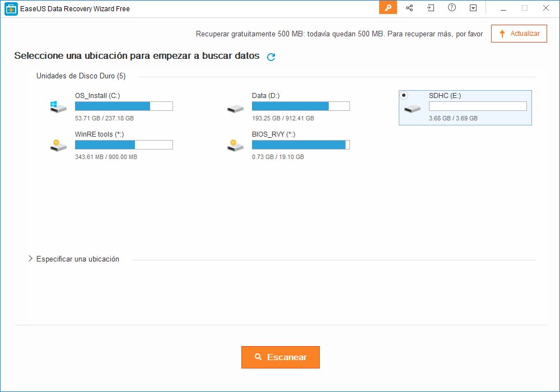Select the WinRE tools (*:) partition
The width and height of the screenshot is (560, 392).
coord(123,144)
